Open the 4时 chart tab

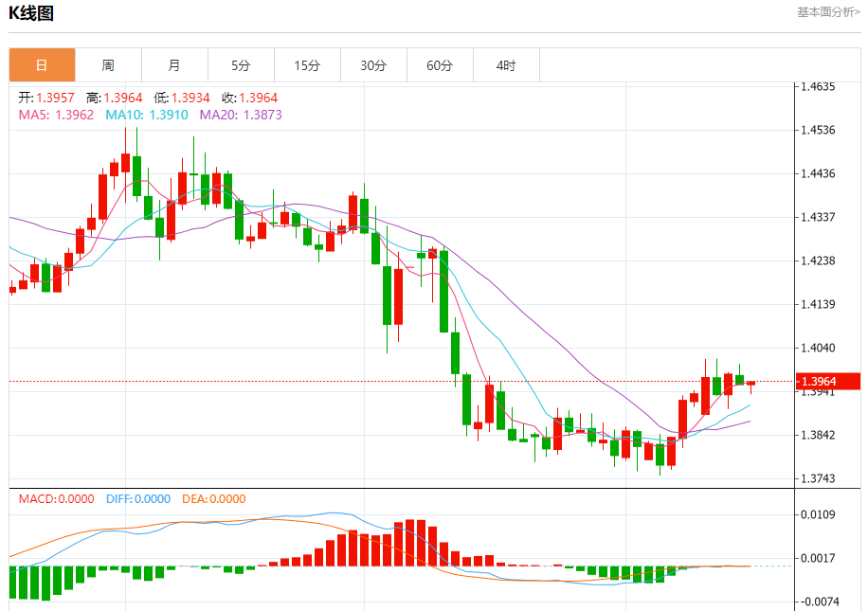(x=507, y=65)
